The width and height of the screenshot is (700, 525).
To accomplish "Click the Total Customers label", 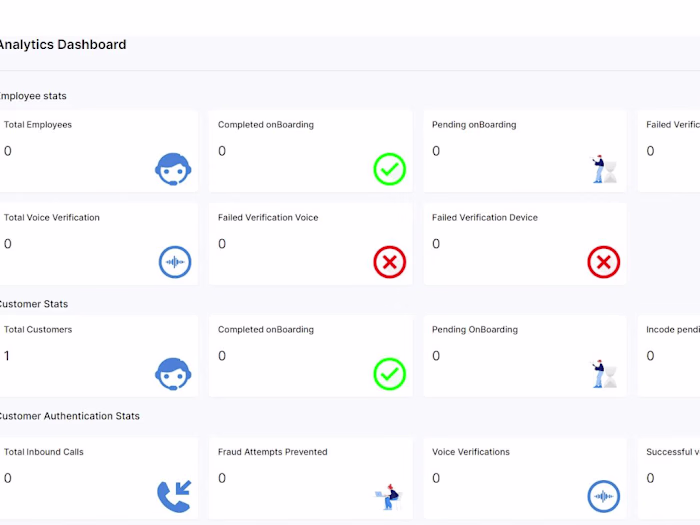I will pyautogui.click(x=38, y=329).
